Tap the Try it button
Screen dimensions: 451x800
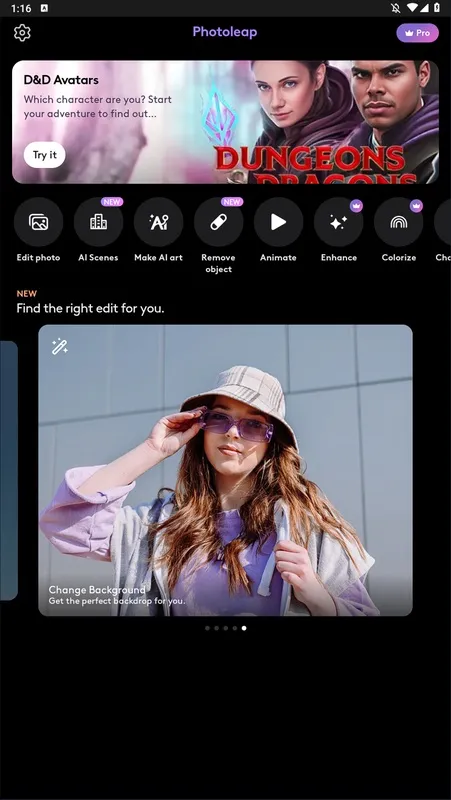coord(44,155)
